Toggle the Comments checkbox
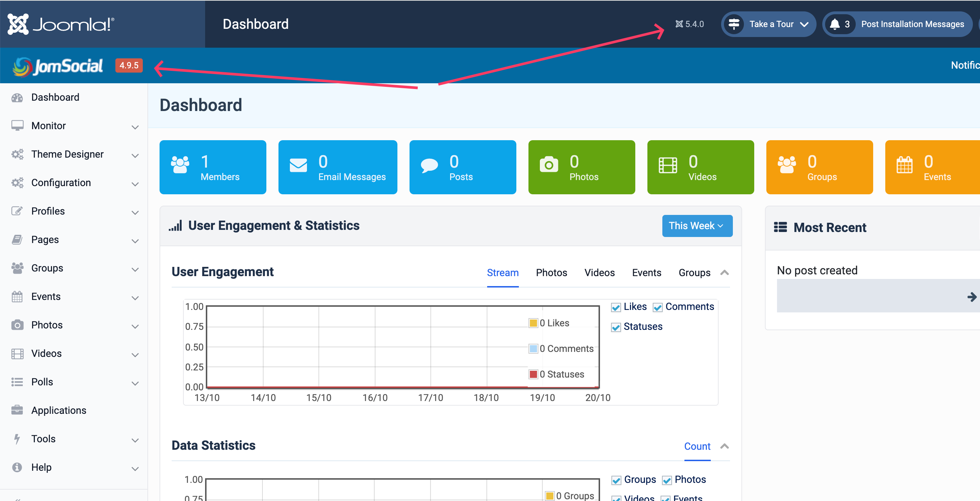Screen dimensions: 980x501 click(657, 307)
